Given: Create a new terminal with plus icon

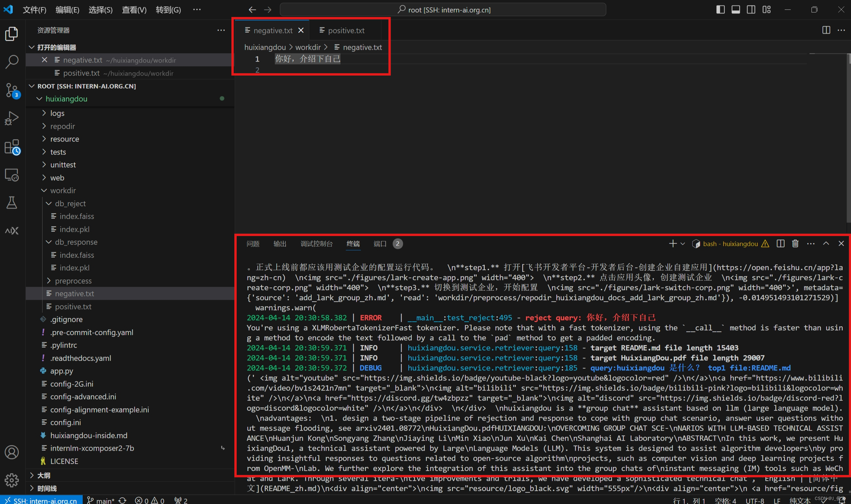Looking at the screenshot, I should click(x=673, y=244).
